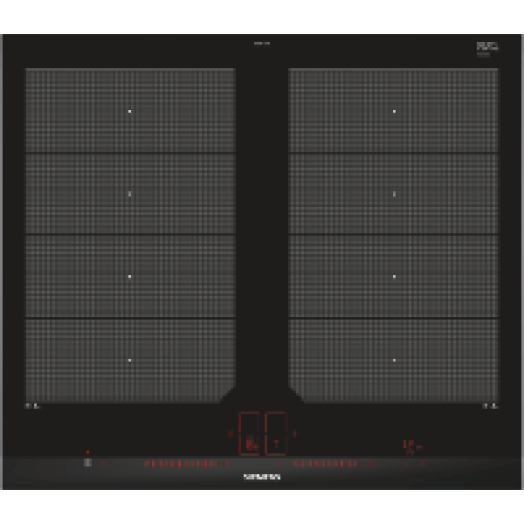Set a level on the right red power scale
Image resolution: width=524 pixels, height=524 pixels.
(337, 464)
